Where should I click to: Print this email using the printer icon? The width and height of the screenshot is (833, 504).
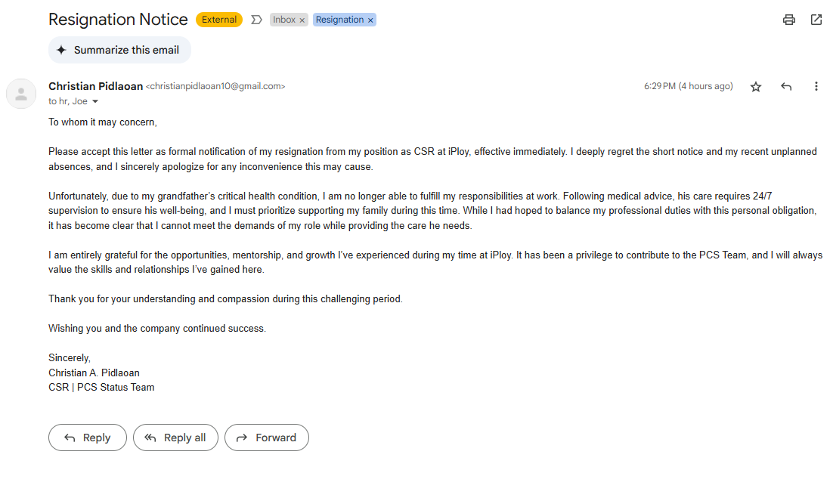point(789,20)
